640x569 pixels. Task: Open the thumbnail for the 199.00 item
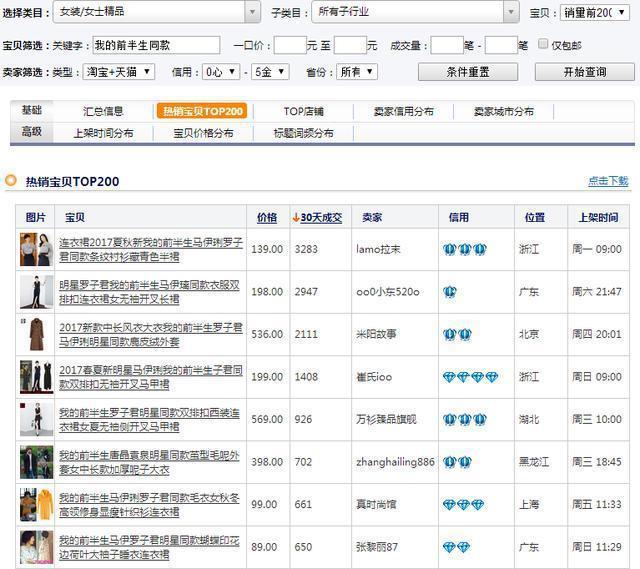point(36,377)
